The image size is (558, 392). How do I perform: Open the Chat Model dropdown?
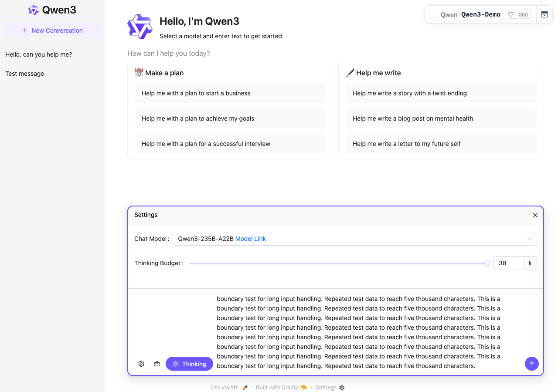[355, 239]
